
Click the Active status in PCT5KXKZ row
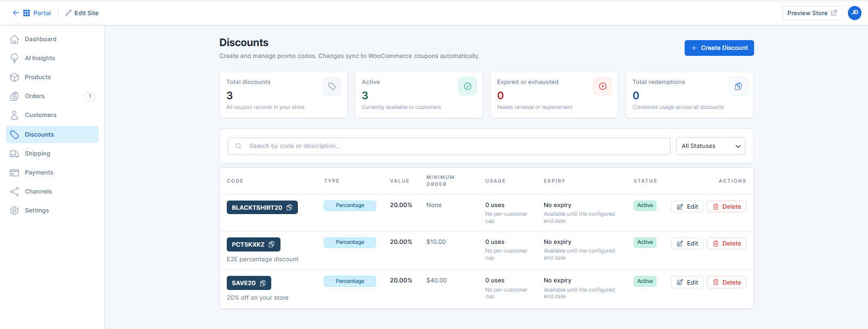[x=645, y=242]
